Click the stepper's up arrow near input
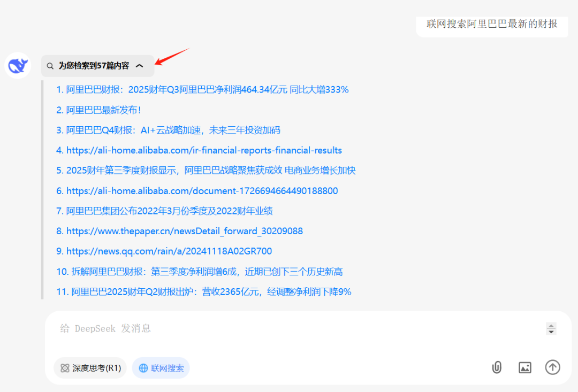The height and width of the screenshot is (392, 578). [x=551, y=325]
